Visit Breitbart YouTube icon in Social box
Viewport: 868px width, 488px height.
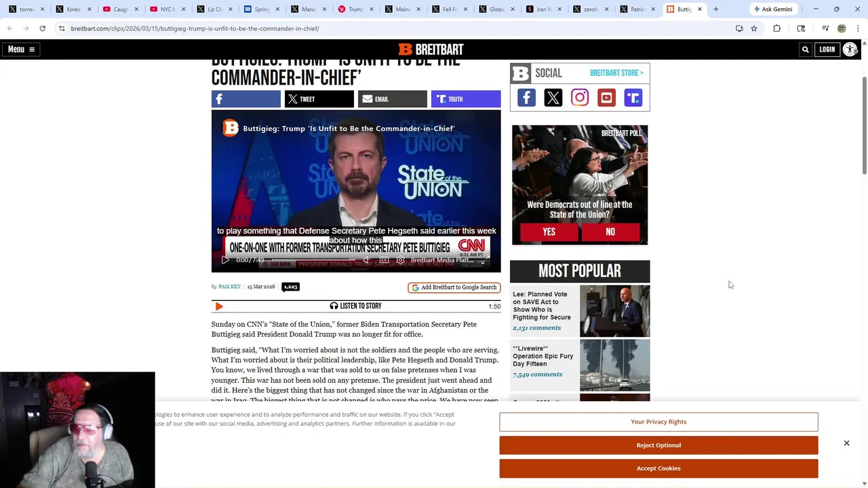click(x=606, y=98)
